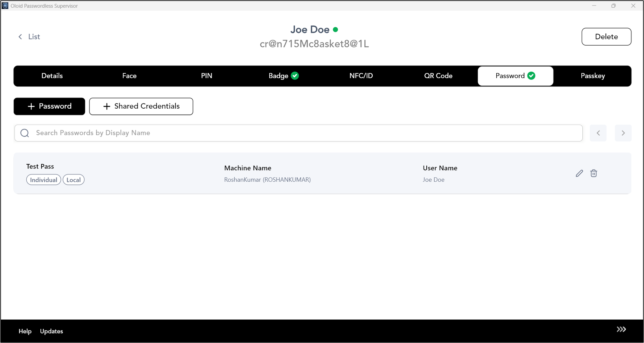Click the User Name column label
The width and height of the screenshot is (644, 343).
440,168
